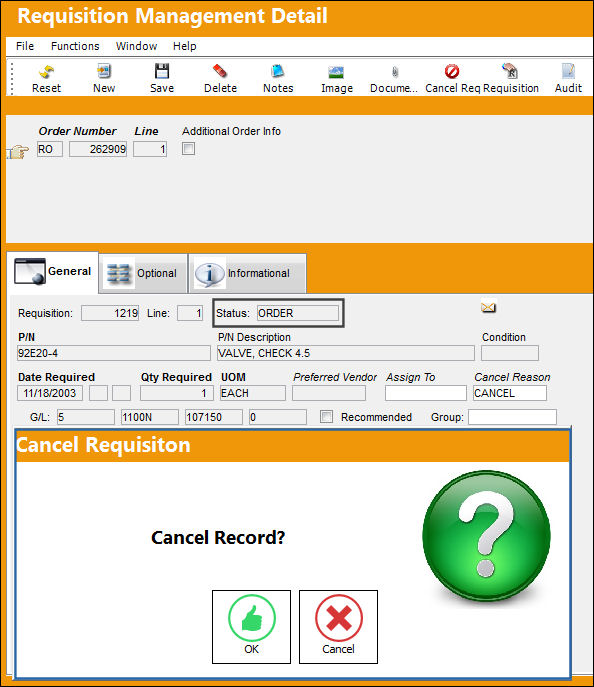Viewport: 594px width, 687px height.
Task: Click the 'Cancel Record?' prompt text
Action: pos(218,538)
